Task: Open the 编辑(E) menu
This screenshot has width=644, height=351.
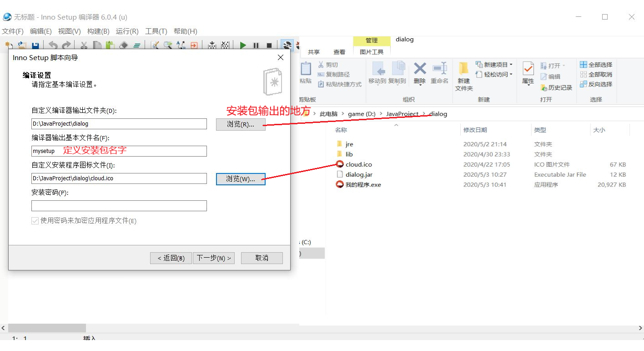Action: click(x=41, y=31)
